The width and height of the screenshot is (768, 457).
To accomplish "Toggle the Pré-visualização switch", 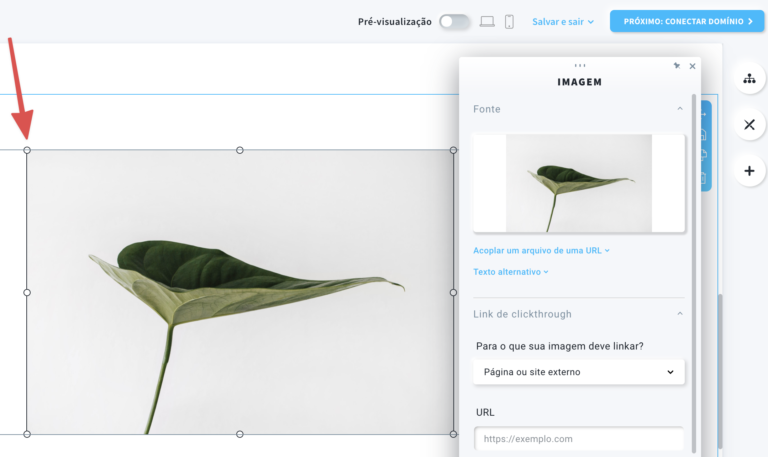I will (x=454, y=21).
